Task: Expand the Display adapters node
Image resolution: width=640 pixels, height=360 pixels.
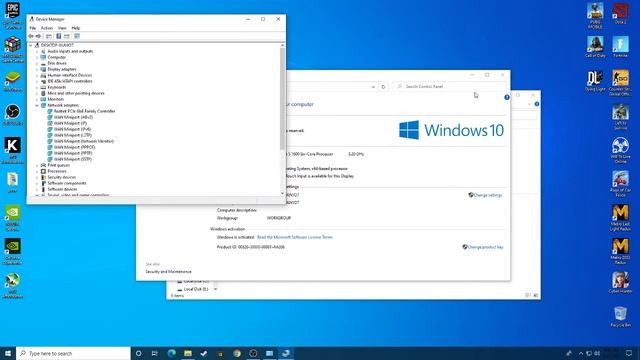Action: click(x=37, y=69)
